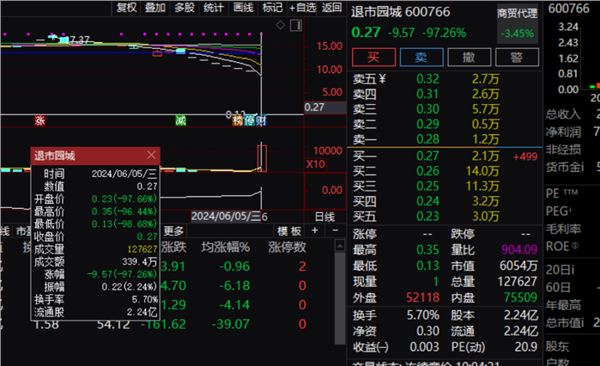Click the plus icon next to 模板
Image resolution: width=600 pixels, height=366 pixels.
click(315, 230)
